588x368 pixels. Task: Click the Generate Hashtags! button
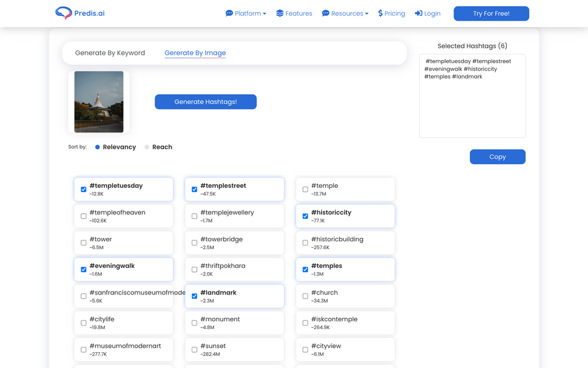[x=205, y=101]
